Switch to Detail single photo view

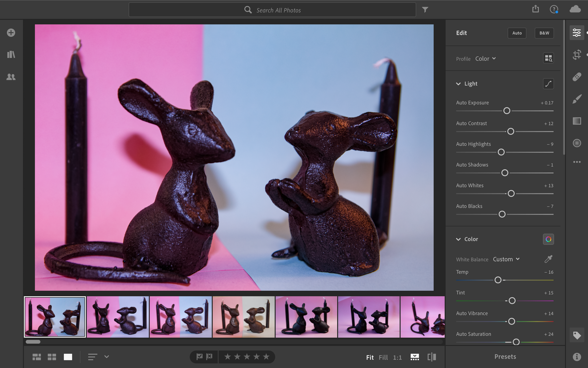[68, 357]
